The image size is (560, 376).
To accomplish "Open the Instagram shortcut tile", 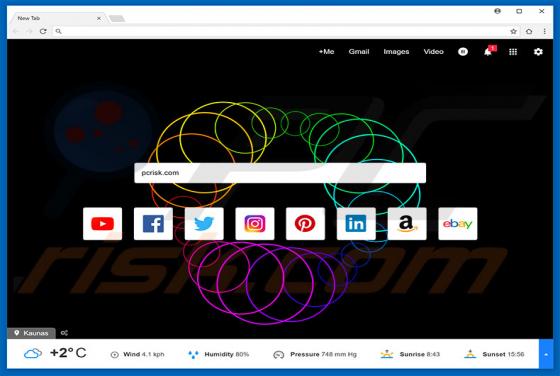I will tap(255, 224).
